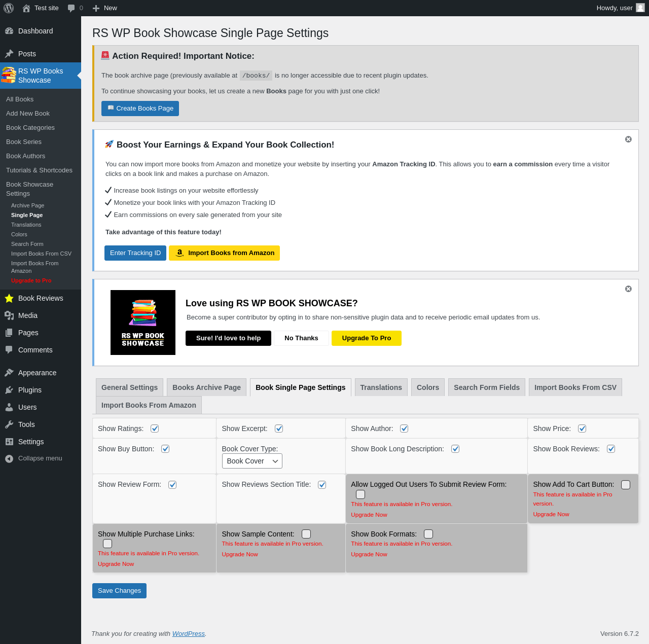The image size is (649, 644).
Task: Click the WordPress logo icon
Action: (x=9, y=8)
